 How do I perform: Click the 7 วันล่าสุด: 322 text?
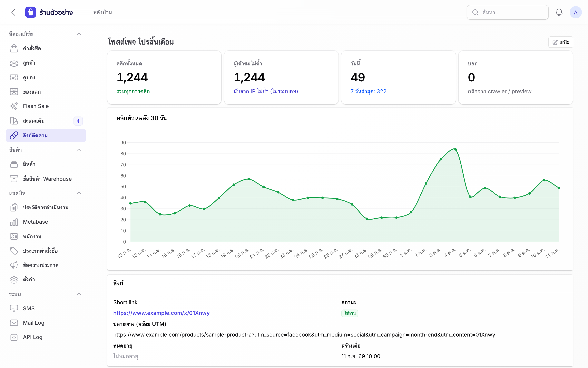pyautogui.click(x=368, y=92)
